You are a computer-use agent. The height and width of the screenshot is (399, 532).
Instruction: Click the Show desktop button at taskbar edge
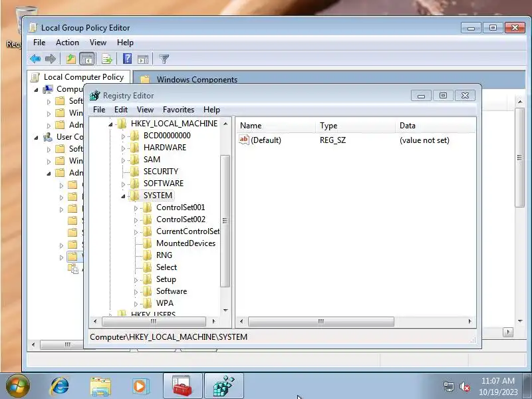tap(528, 386)
